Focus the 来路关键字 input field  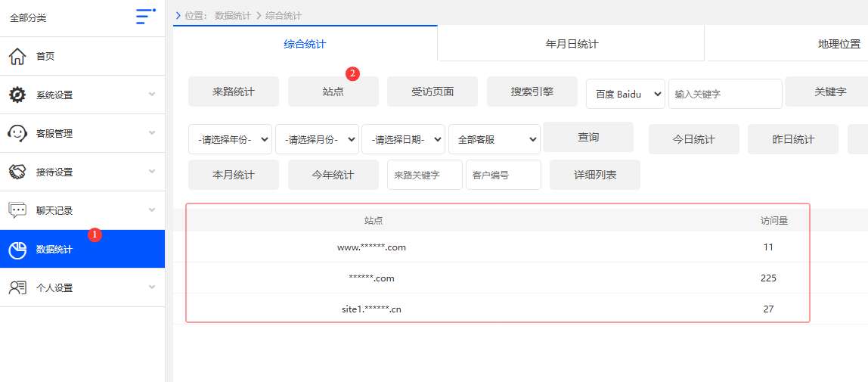pos(425,175)
